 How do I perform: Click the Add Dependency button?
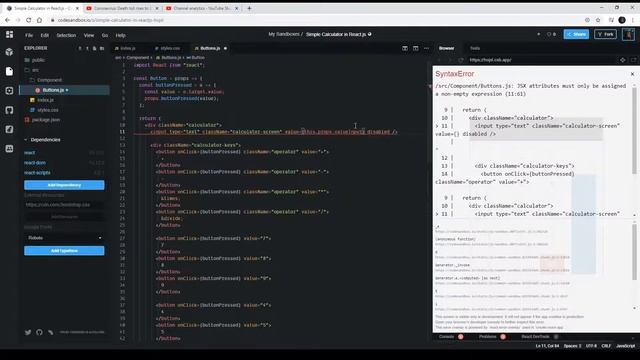point(64,185)
